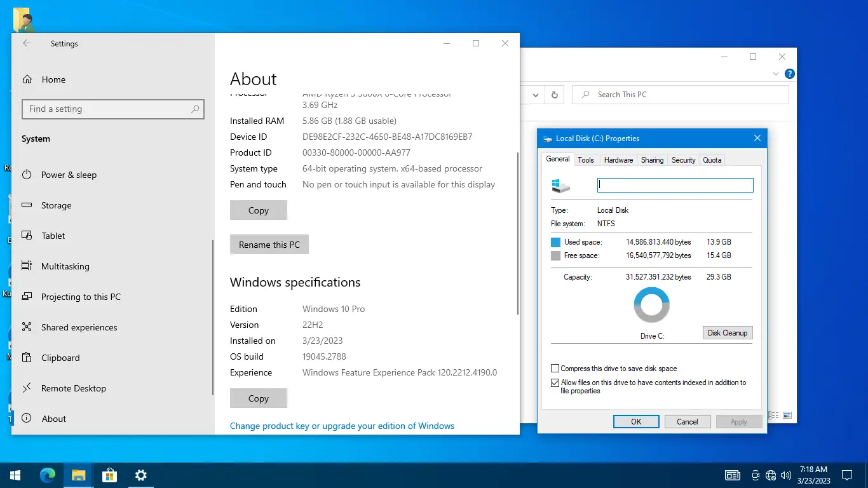Viewport: 868px width, 488px height.
Task: Collapse the Explorer ribbon with the chevron
Action: pos(775,74)
